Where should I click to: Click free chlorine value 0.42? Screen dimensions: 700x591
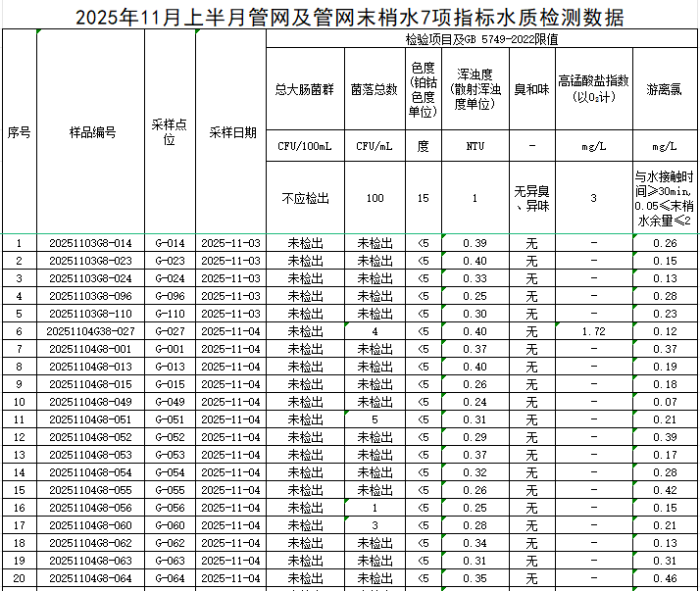(665, 490)
